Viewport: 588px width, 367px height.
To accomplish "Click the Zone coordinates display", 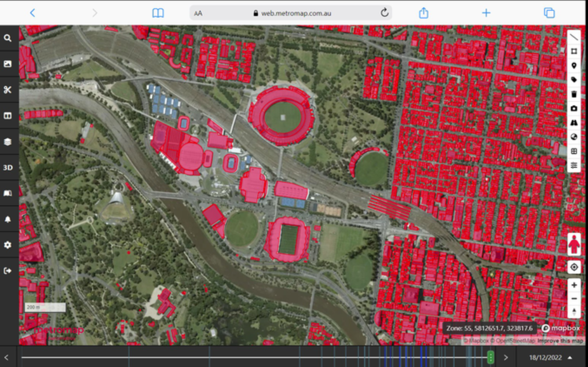I will (490, 328).
